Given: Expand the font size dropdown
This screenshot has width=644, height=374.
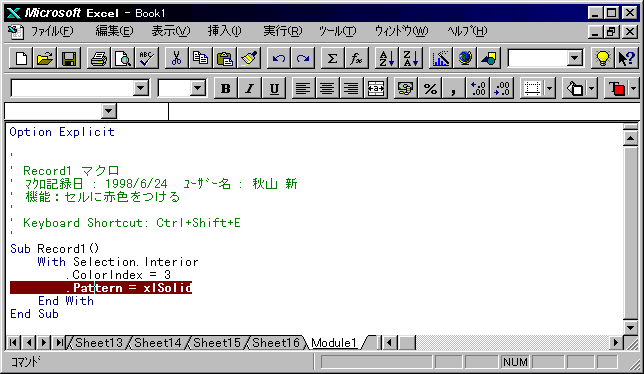Looking at the screenshot, I should point(198,88).
